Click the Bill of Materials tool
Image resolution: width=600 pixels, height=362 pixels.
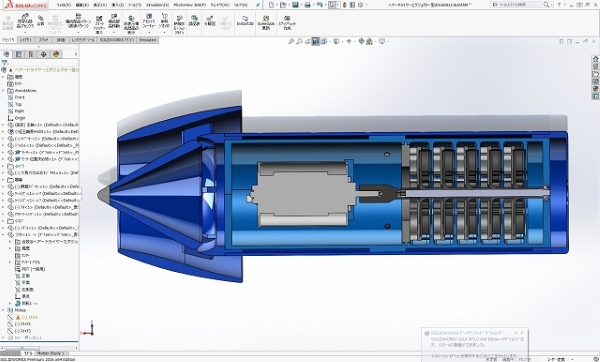click(194, 21)
